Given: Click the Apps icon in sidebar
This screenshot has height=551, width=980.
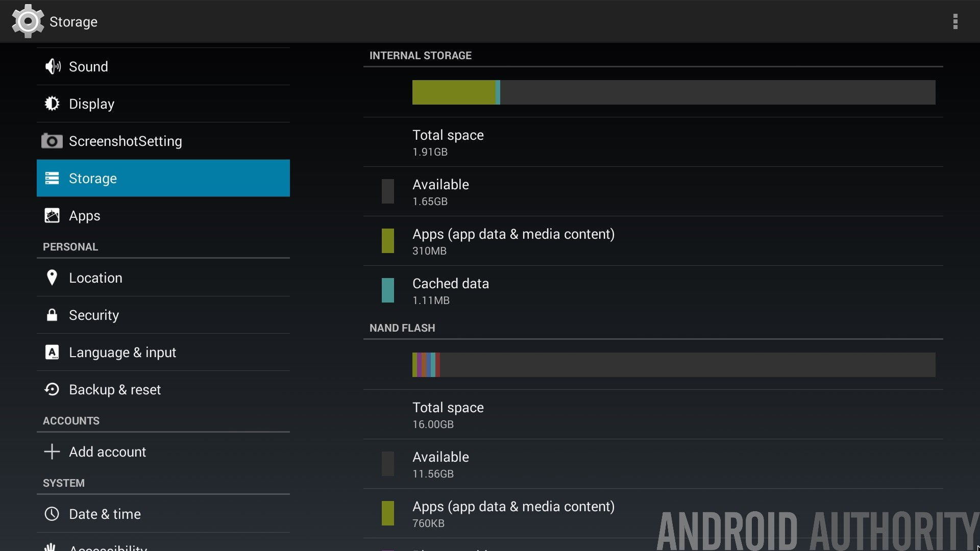Looking at the screenshot, I should pyautogui.click(x=52, y=215).
